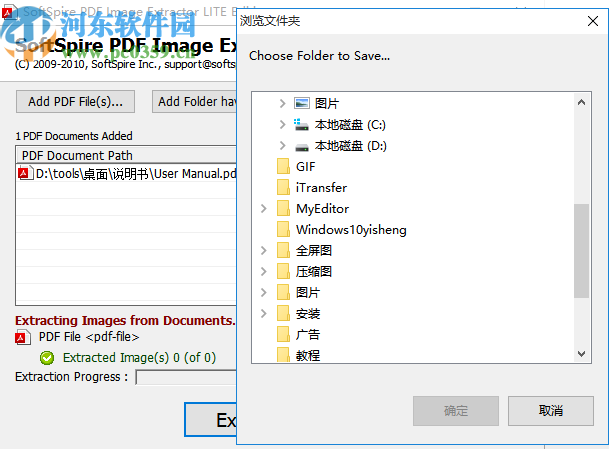
Task: Click '1 PDF Documents Added' text
Action: coord(74,136)
